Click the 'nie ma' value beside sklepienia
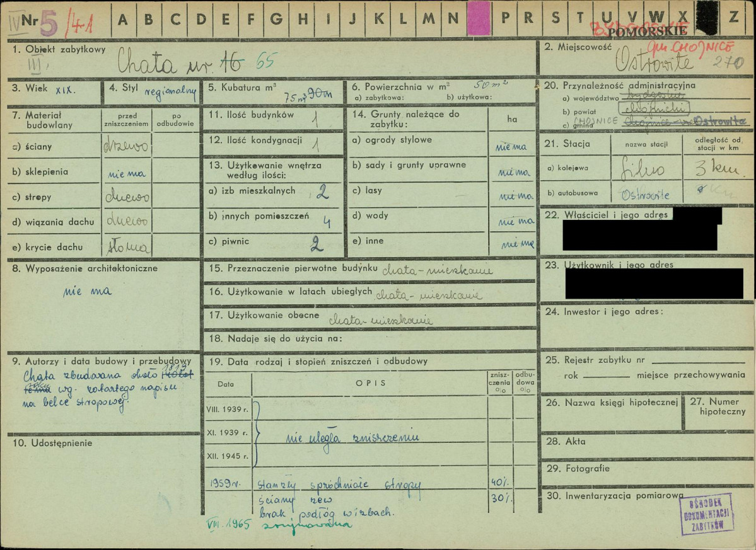 126,174
